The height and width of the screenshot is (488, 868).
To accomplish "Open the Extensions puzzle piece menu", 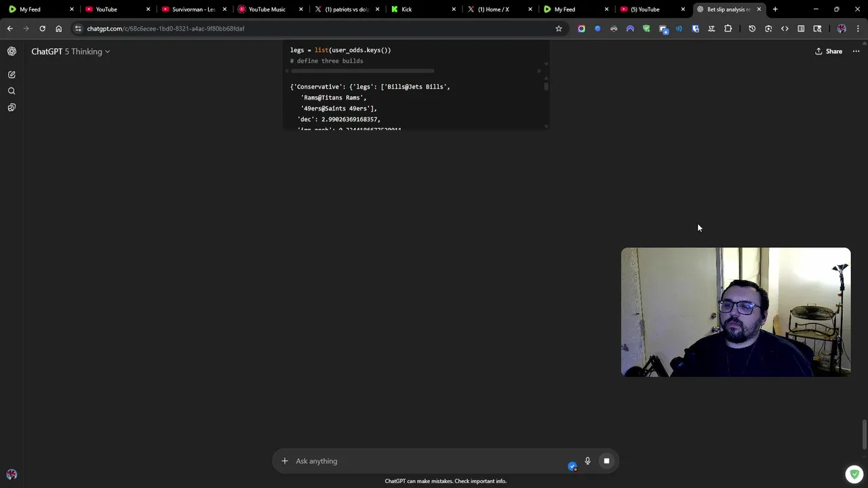I will point(728,28).
